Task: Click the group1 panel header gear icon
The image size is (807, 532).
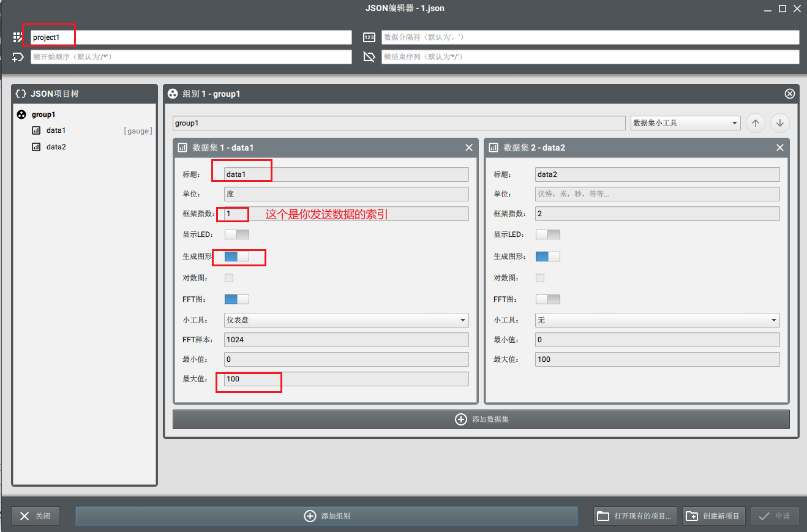Action: coord(172,94)
